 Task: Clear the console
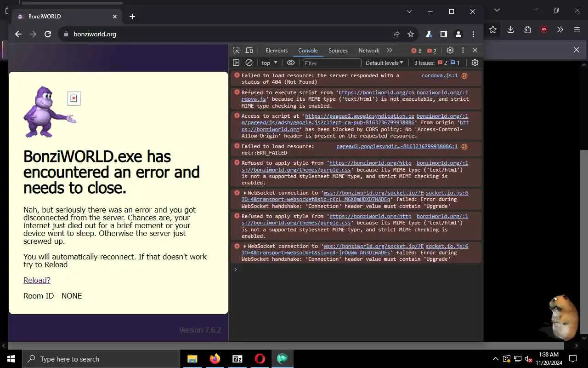[249, 63]
